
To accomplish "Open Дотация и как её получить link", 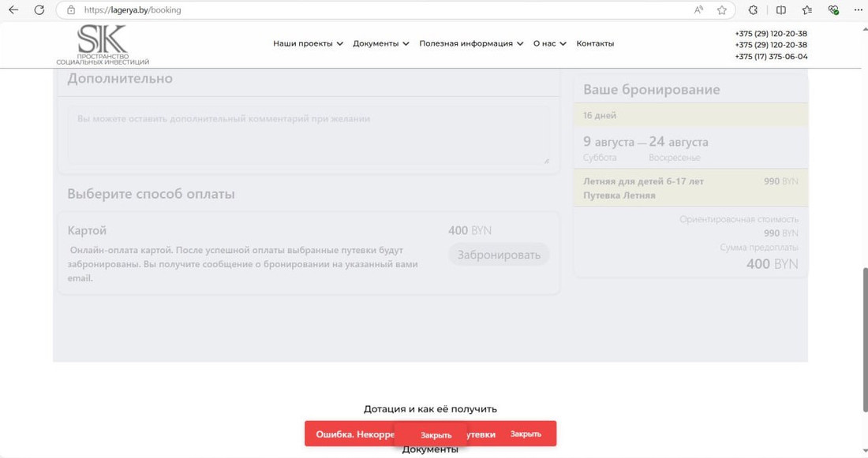I will click(430, 408).
